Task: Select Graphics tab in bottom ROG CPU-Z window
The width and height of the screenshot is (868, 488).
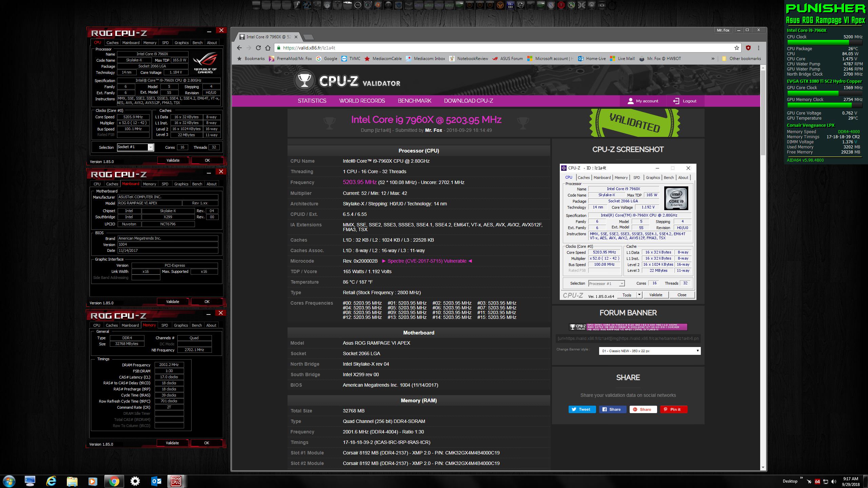Action: coord(181,325)
